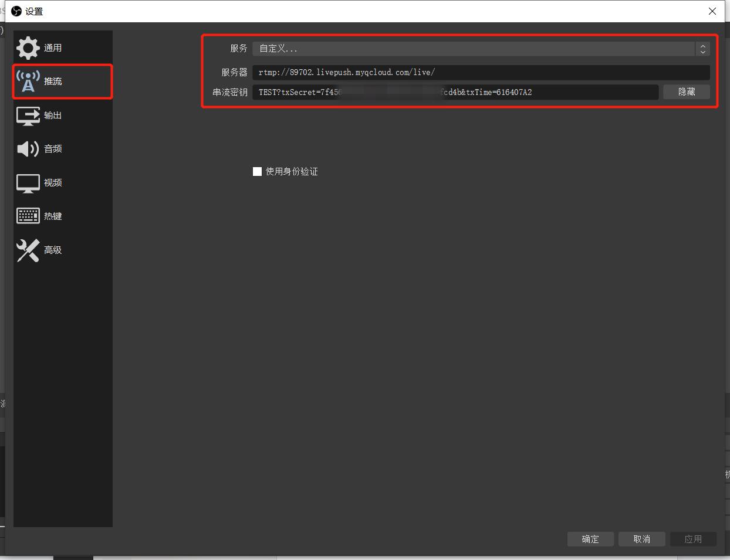Open the 高级 advanced tools icon
Image resolution: width=730 pixels, height=560 pixels.
28,250
